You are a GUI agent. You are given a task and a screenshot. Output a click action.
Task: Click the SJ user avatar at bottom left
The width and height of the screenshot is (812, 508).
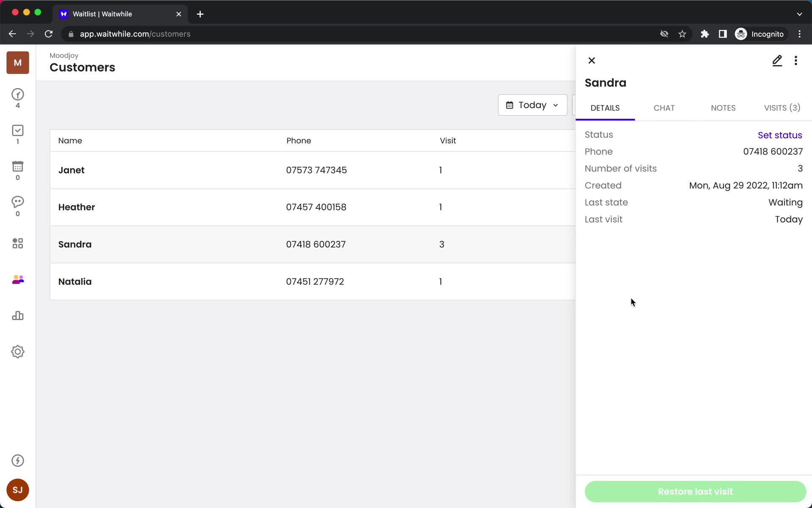point(17,489)
